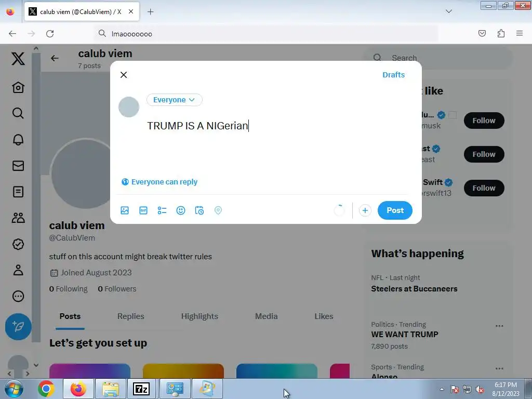Expand the Everyone audience dropdown

(x=175, y=100)
